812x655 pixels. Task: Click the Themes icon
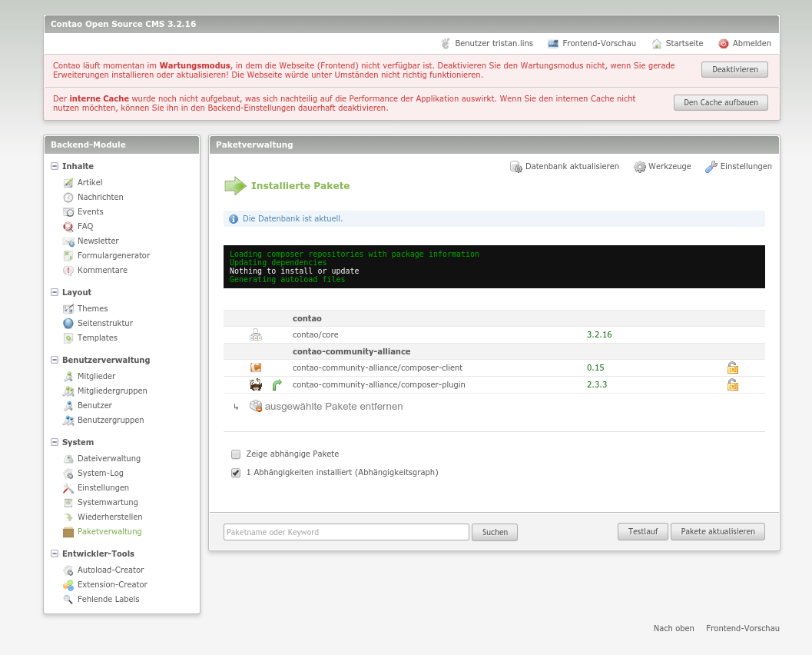coord(68,309)
